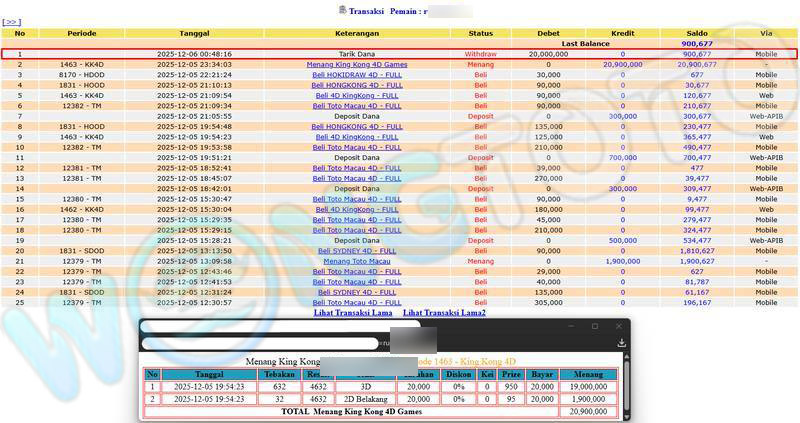800x423 pixels.
Task: Minimize the King Kong 4D popup window
Action: pos(571,326)
